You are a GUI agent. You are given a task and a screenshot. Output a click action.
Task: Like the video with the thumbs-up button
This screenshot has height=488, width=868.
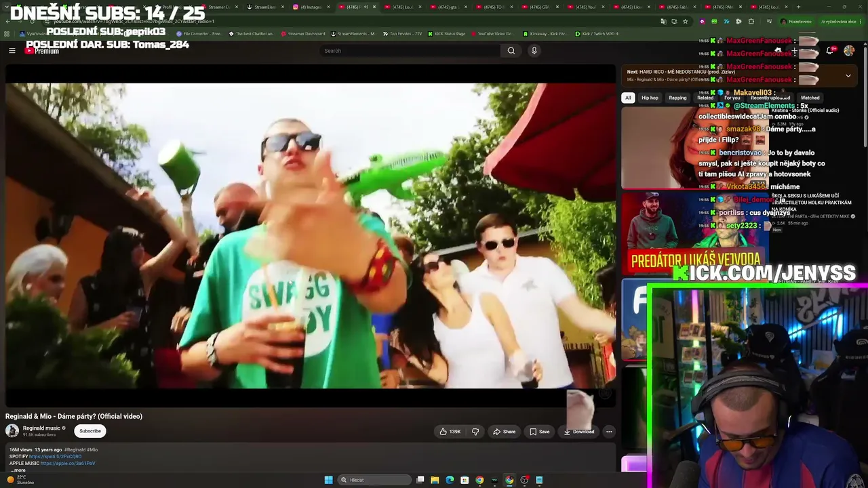450,432
